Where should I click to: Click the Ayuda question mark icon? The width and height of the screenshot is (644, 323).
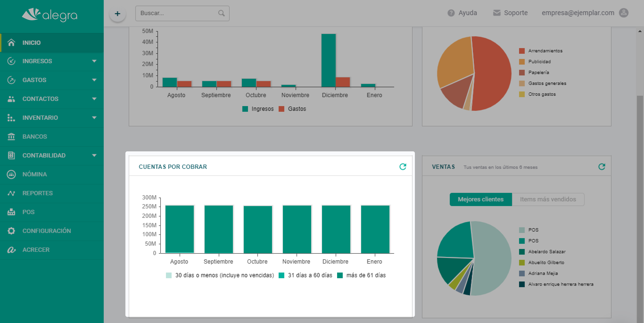(x=451, y=13)
